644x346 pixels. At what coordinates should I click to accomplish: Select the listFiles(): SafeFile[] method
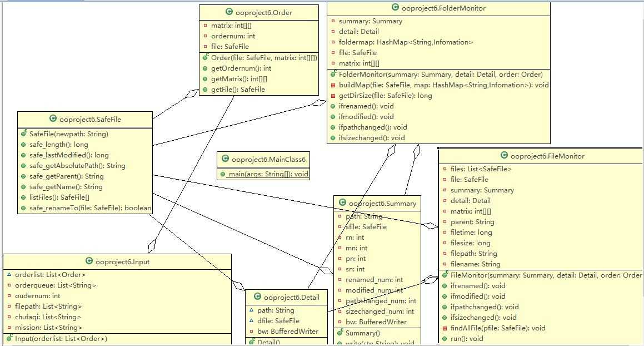pos(59,197)
